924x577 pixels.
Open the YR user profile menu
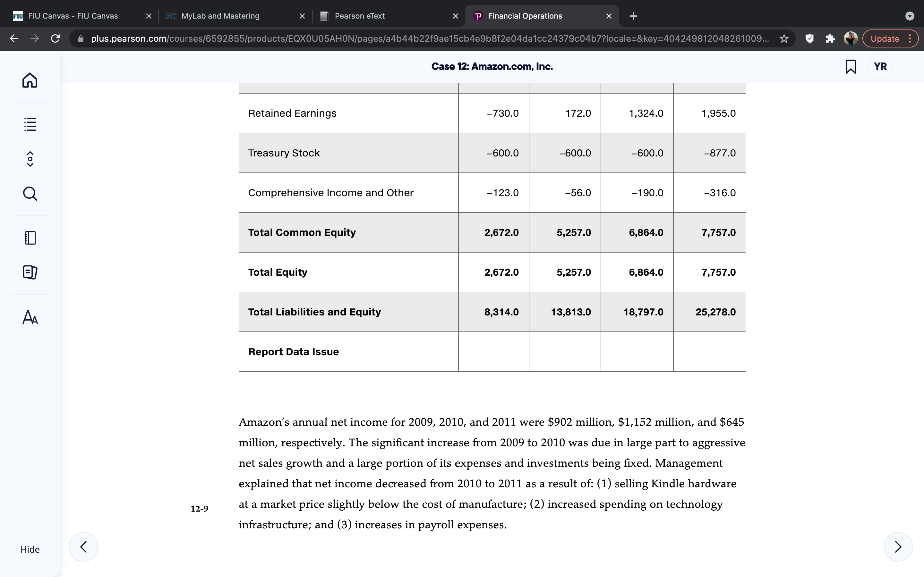[x=880, y=66]
